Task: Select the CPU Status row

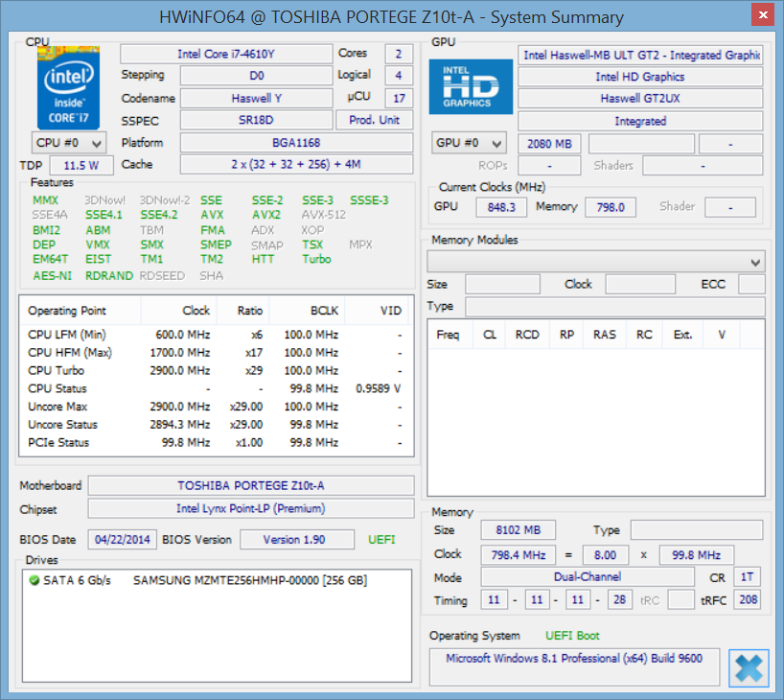Action: (216, 388)
